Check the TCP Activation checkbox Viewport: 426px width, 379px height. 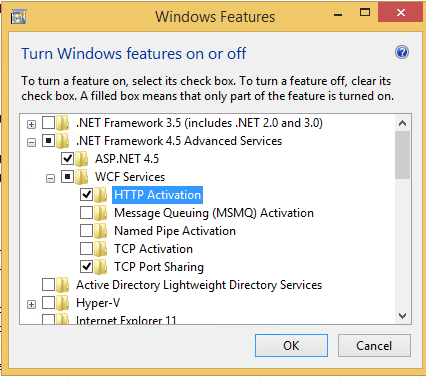coord(86,249)
